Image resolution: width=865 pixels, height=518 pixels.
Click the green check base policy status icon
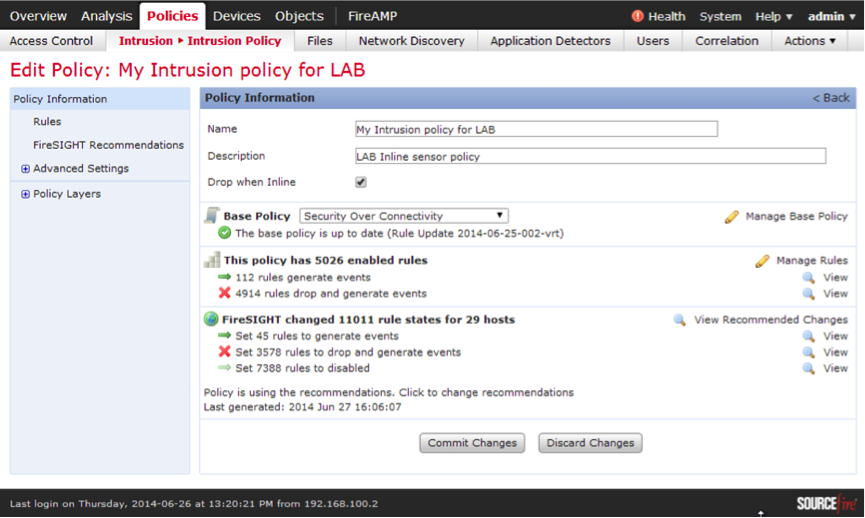coord(225,233)
